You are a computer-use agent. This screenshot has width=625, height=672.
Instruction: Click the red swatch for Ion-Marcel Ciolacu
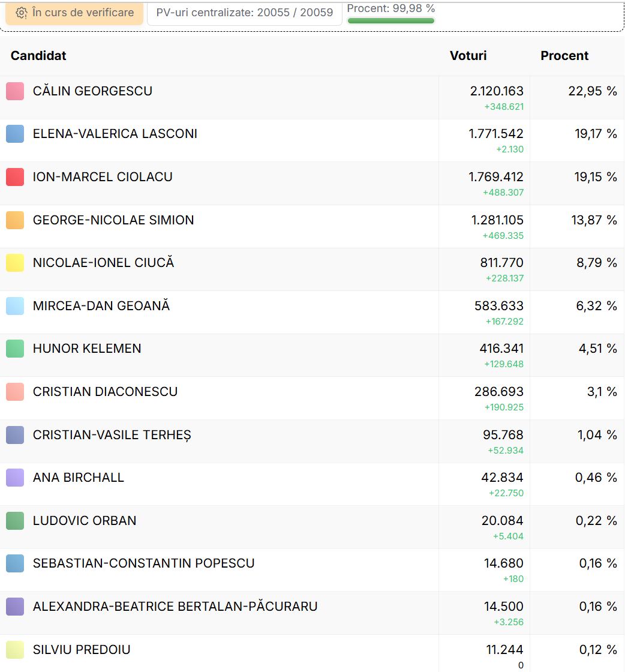(x=15, y=177)
